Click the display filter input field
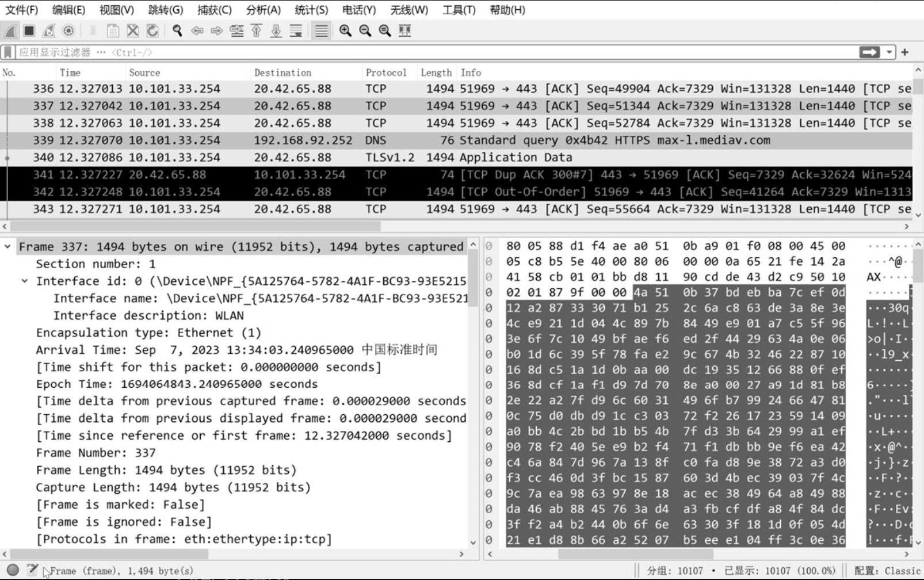 pyautogui.click(x=436, y=52)
